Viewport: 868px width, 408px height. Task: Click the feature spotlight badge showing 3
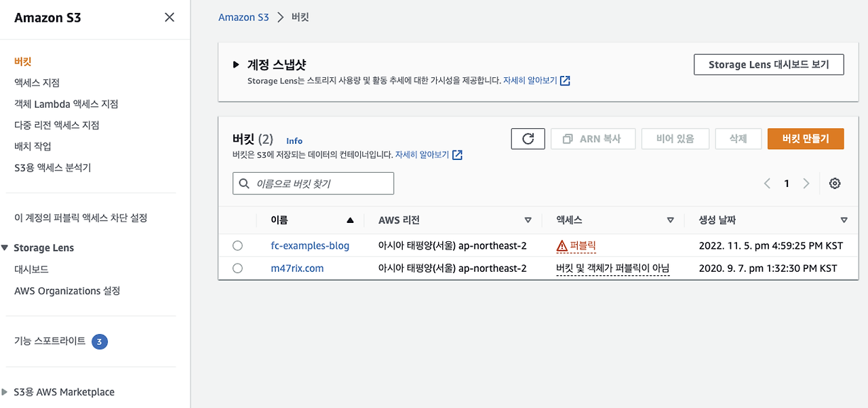[x=100, y=342]
